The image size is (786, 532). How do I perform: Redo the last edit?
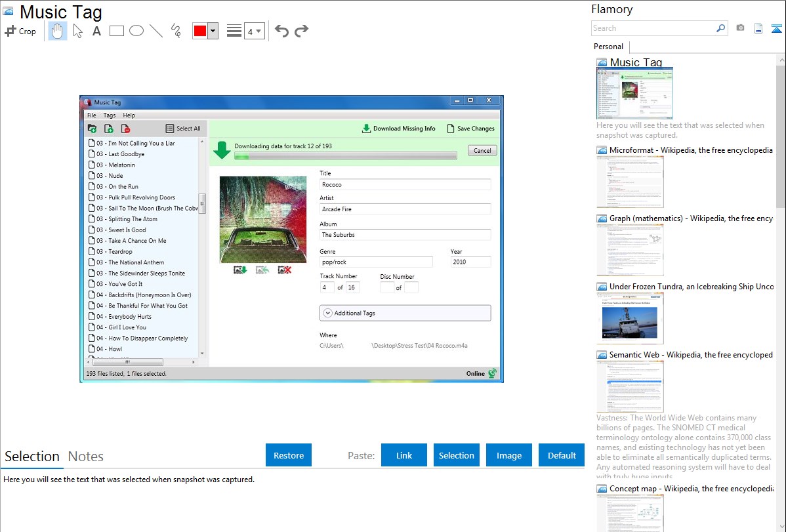tap(301, 31)
